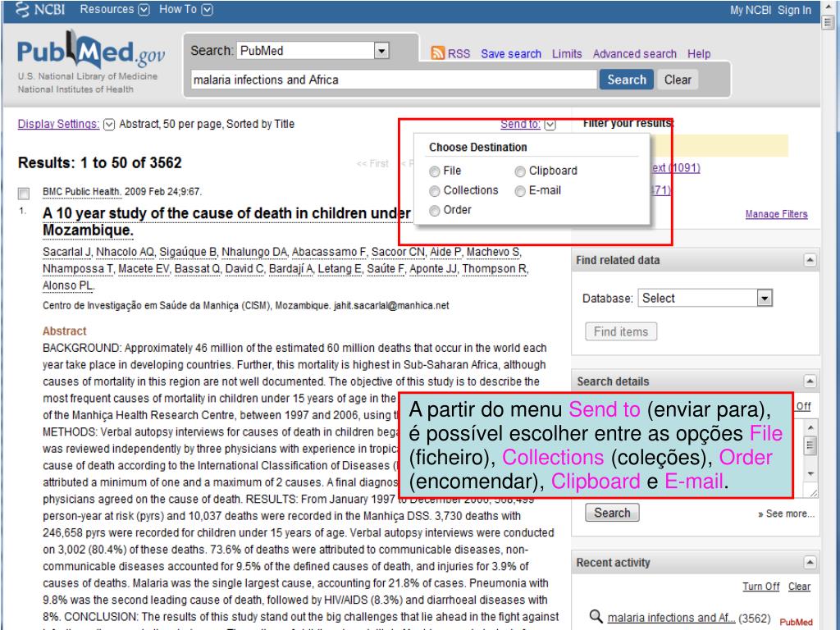Click author Nhacolo AQ
The height and width of the screenshot is (630, 840).
coord(125,252)
